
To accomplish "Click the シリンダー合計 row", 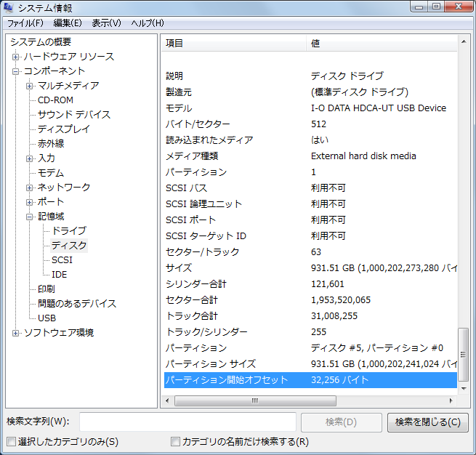I will point(310,283).
